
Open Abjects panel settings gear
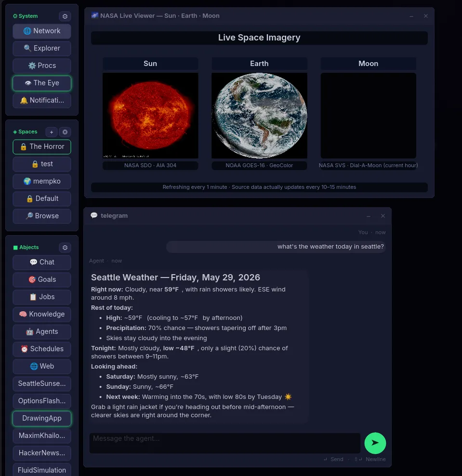[x=65, y=248]
